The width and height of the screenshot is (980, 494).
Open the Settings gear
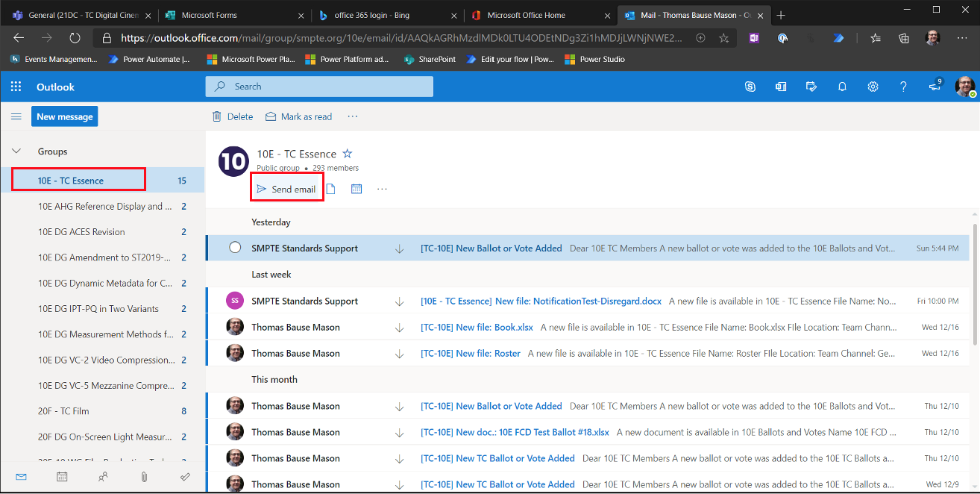(x=873, y=87)
